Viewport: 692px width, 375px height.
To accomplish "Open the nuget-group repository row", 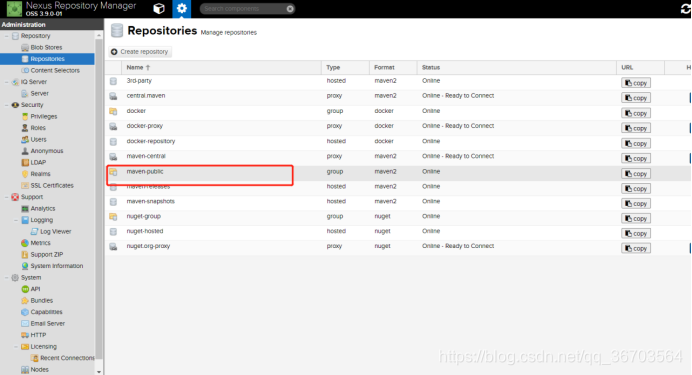I will click(x=398, y=217).
